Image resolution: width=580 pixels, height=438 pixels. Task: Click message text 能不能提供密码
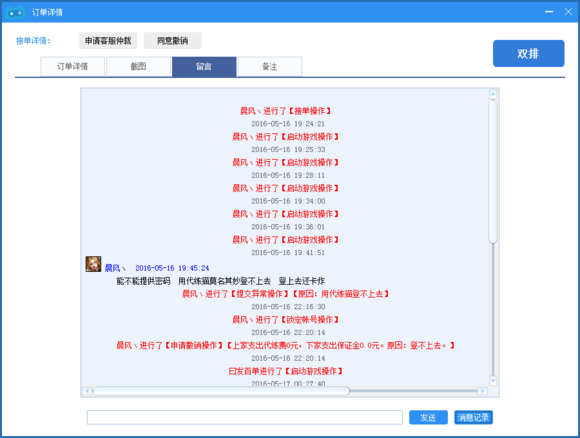[x=144, y=281]
